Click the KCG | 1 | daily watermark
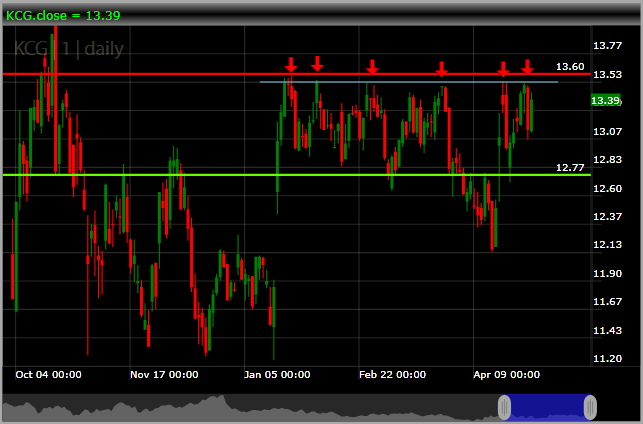This screenshot has width=643, height=424. click(69, 49)
